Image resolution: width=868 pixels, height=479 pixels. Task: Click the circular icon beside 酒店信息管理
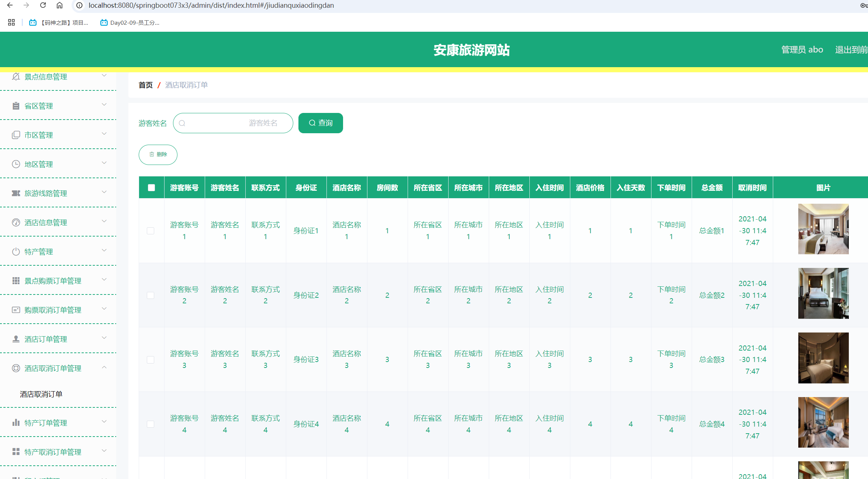tap(16, 223)
